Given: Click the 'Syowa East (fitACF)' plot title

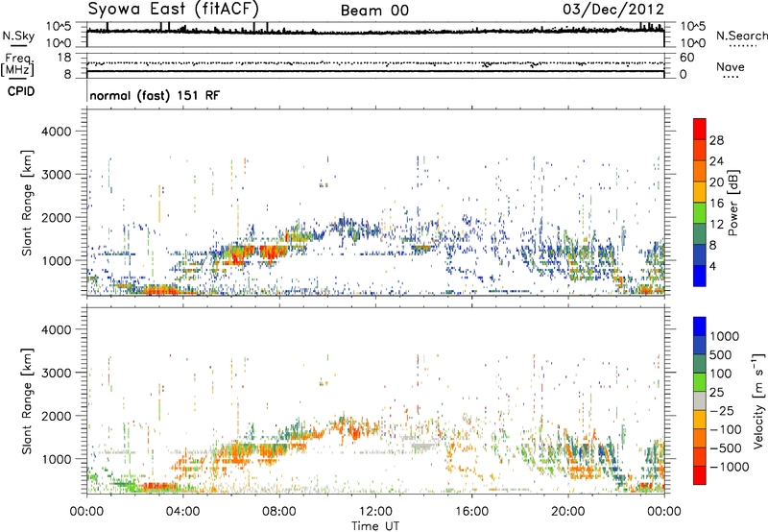Looking at the screenshot, I should (173, 9).
